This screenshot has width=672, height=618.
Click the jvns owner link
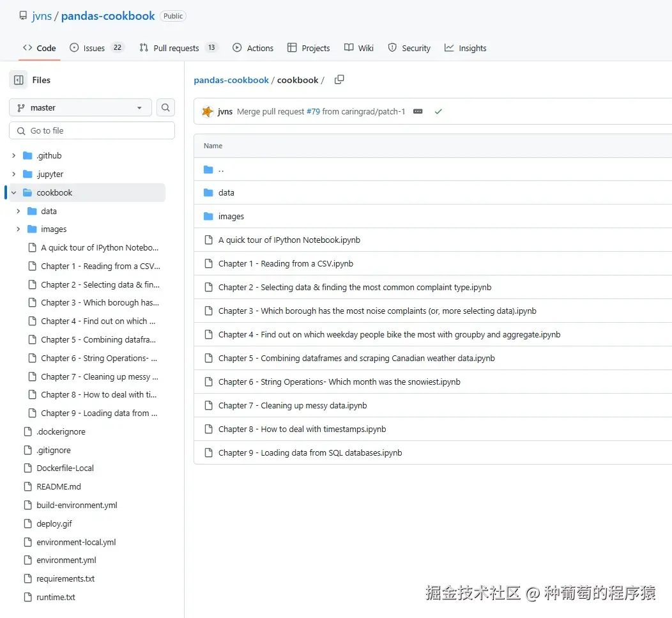42,16
